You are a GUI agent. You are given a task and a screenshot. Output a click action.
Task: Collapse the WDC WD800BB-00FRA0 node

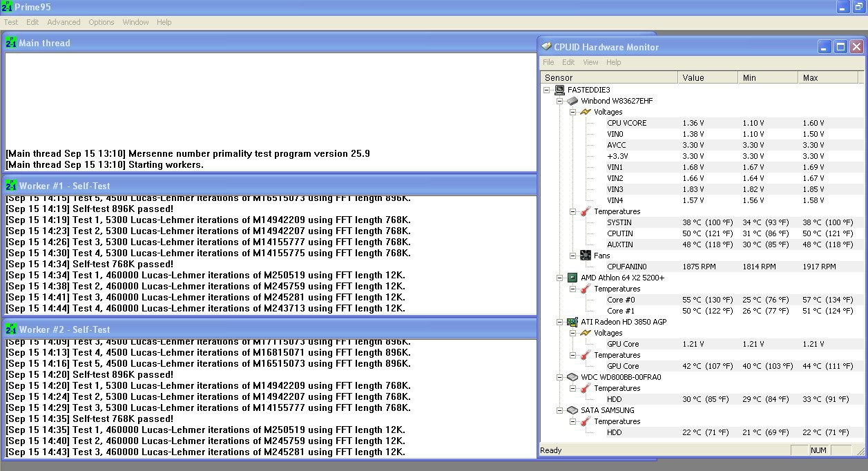(x=560, y=377)
